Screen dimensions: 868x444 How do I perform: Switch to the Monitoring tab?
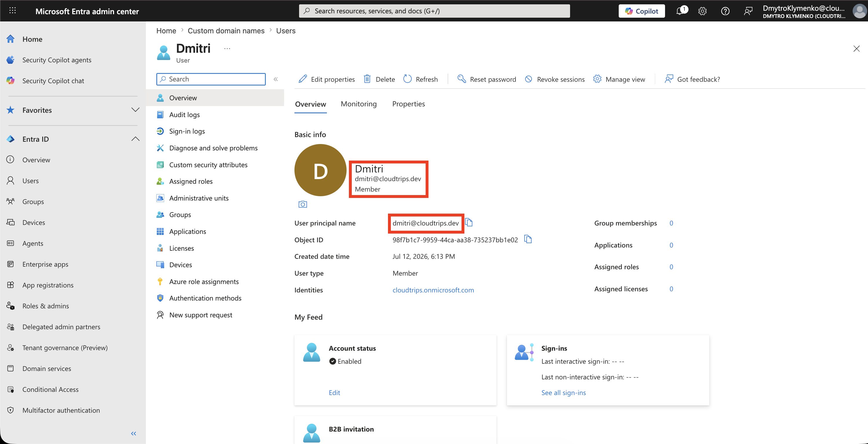coord(358,104)
